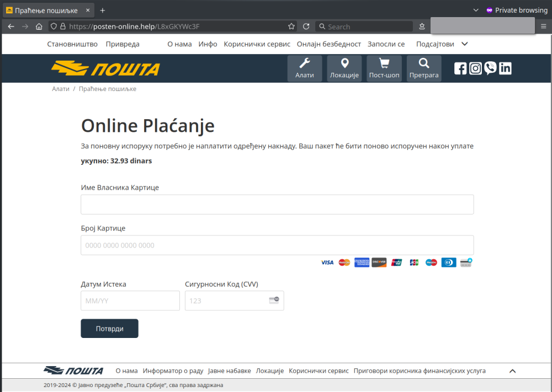Visit the Facebook icon link

pos(460,68)
